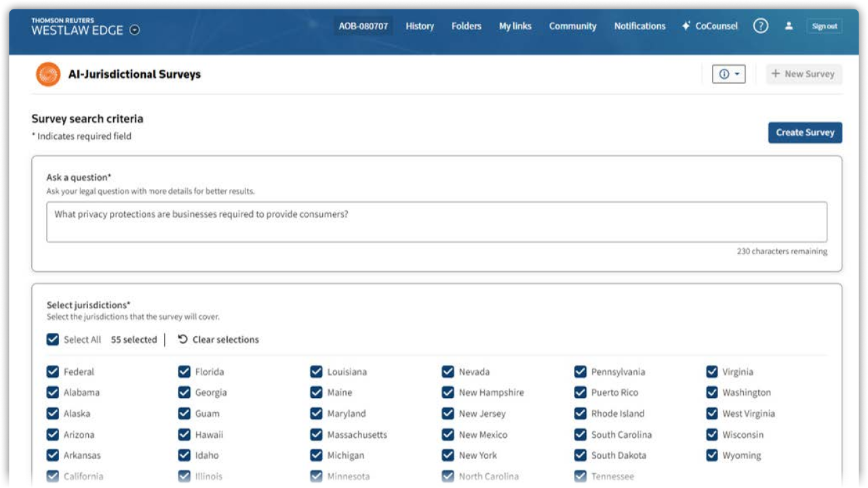Click the information circle icon
Image resolution: width=868 pixels, height=488 pixels.
coord(724,74)
